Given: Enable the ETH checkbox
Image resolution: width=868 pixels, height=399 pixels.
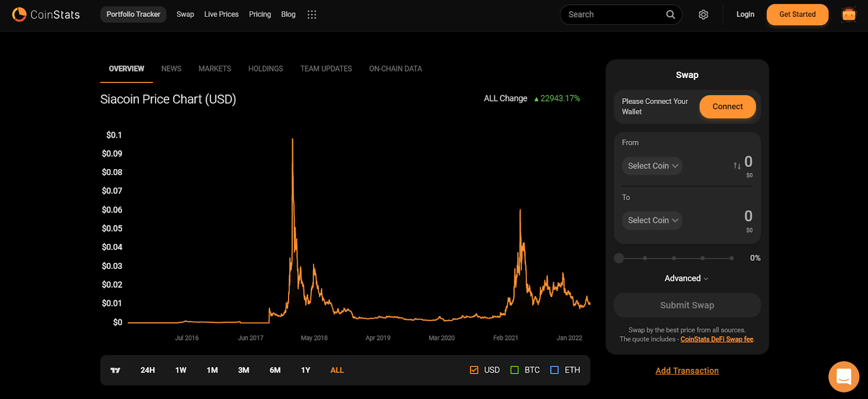Looking at the screenshot, I should pyautogui.click(x=554, y=370).
